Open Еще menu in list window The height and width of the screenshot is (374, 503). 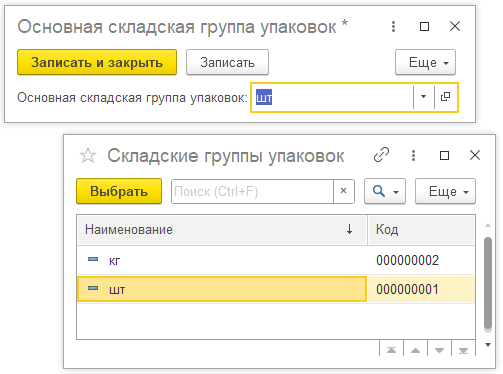point(445,191)
